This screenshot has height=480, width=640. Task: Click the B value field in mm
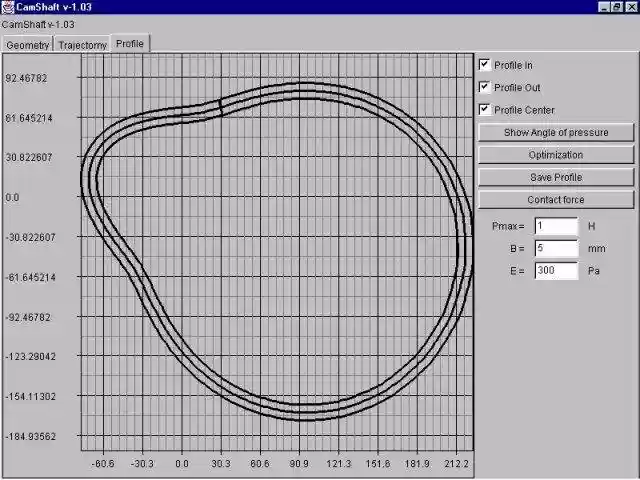556,248
